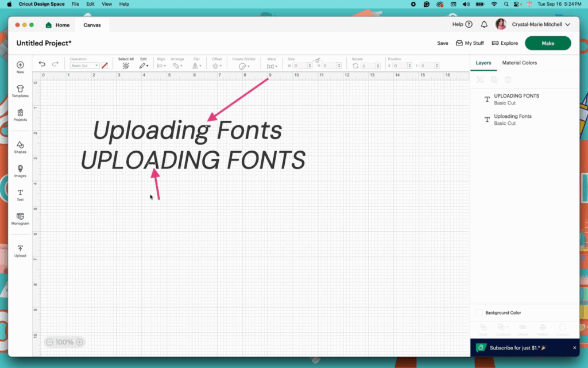Open the Projects panel
The height and width of the screenshot is (368, 588).
pyautogui.click(x=20, y=115)
